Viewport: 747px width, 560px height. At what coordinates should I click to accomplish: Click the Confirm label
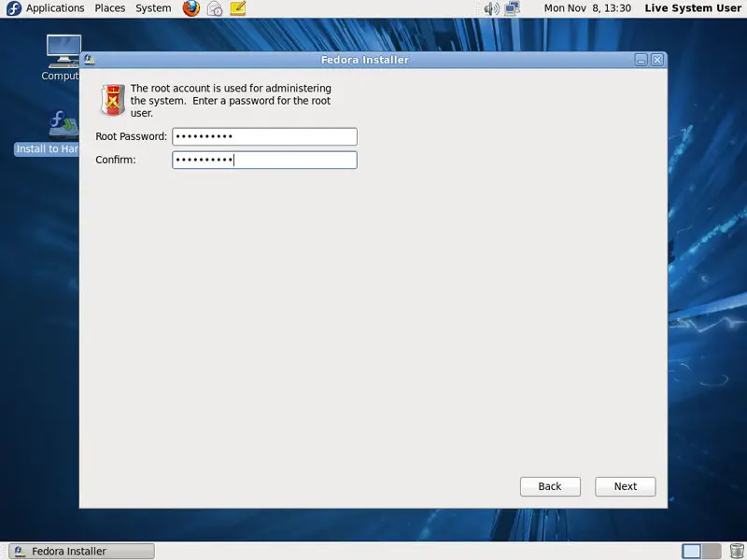coord(116,160)
